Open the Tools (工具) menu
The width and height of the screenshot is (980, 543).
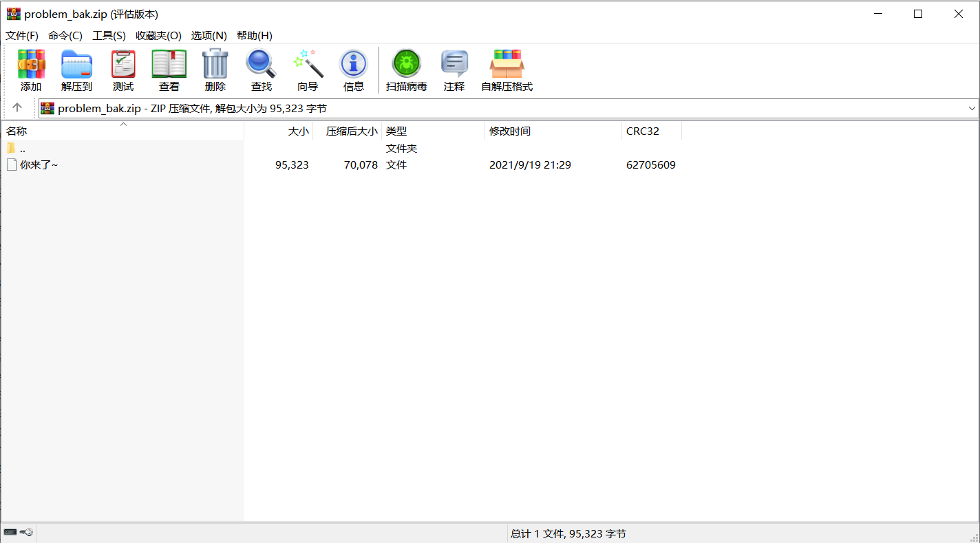click(x=109, y=36)
